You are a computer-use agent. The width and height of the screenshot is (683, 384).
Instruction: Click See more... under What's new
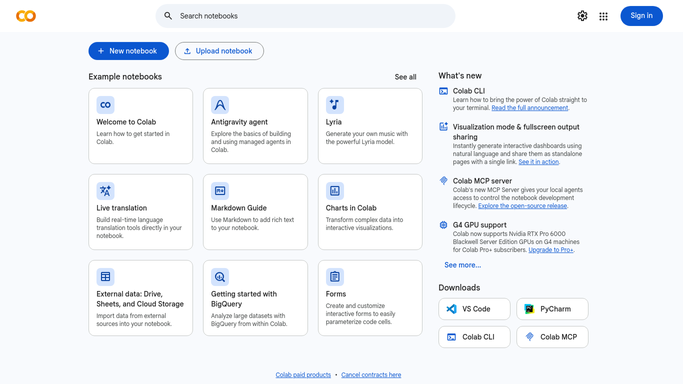(x=463, y=265)
